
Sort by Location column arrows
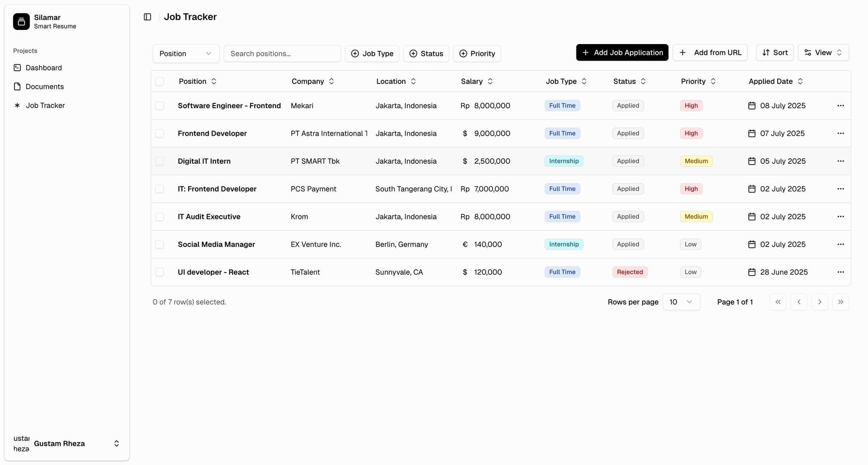pyautogui.click(x=413, y=81)
